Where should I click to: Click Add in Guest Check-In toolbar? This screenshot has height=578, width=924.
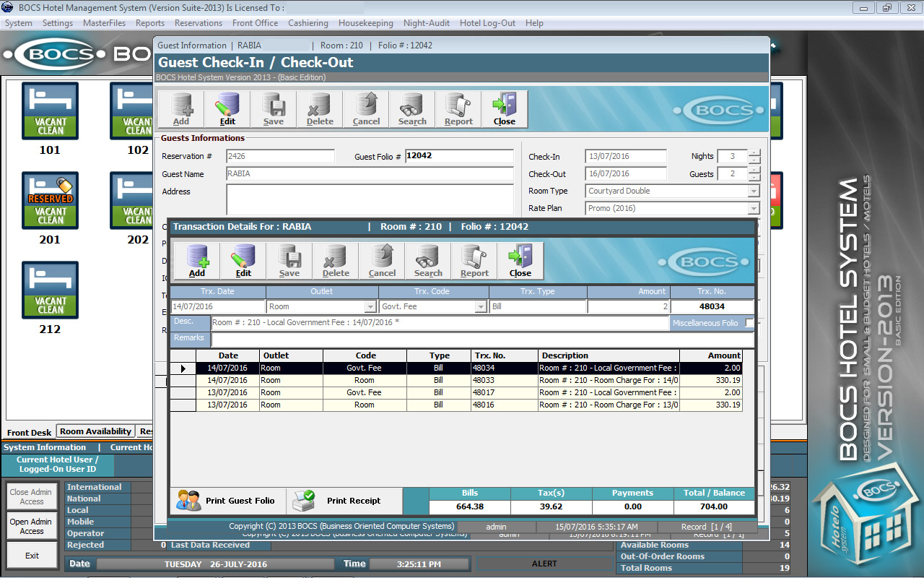(181, 109)
